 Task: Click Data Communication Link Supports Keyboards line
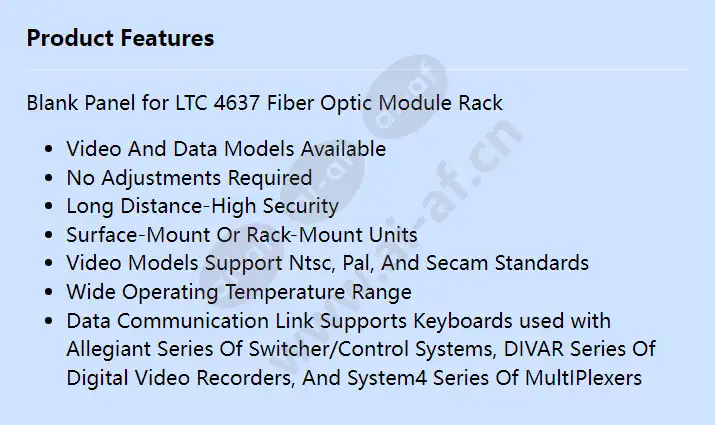click(338, 321)
